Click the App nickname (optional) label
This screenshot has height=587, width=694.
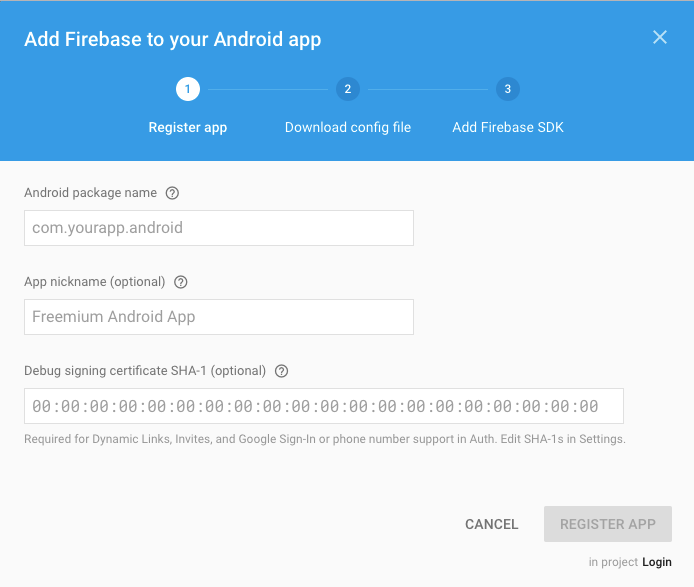tap(95, 282)
